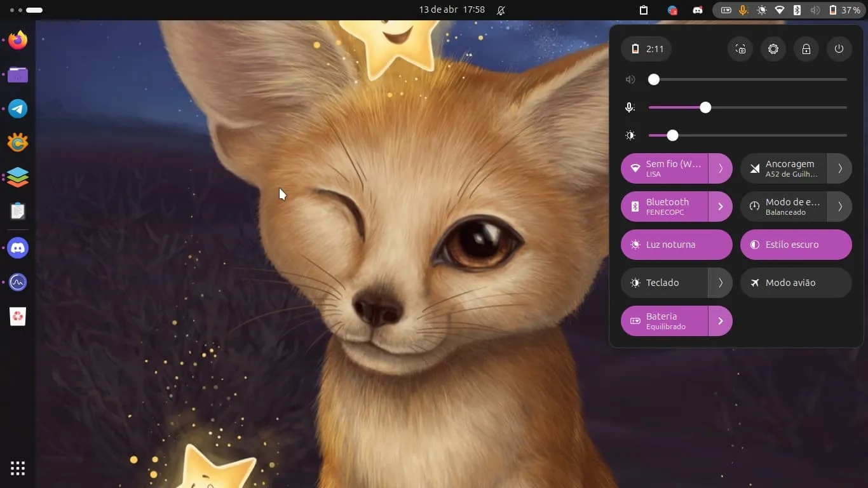Open the Discord tray icon in top bar
This screenshot has width=868, height=488.
698,10
